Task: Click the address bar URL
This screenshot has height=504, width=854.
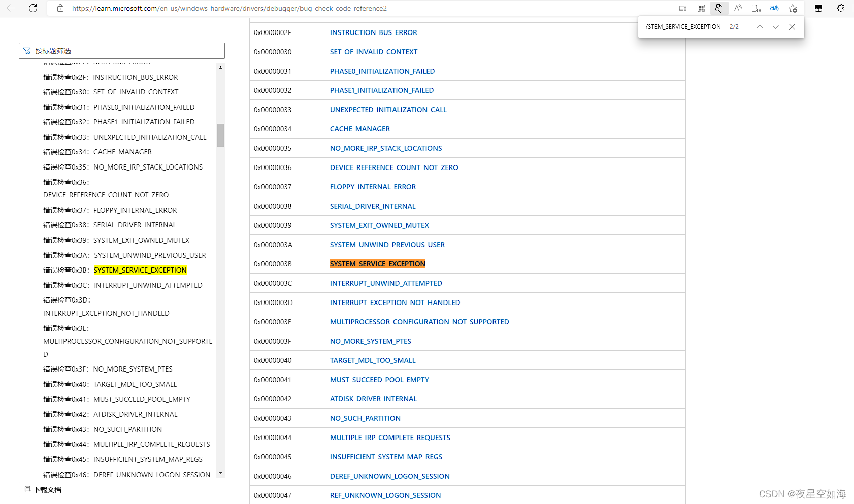Action: click(229, 8)
